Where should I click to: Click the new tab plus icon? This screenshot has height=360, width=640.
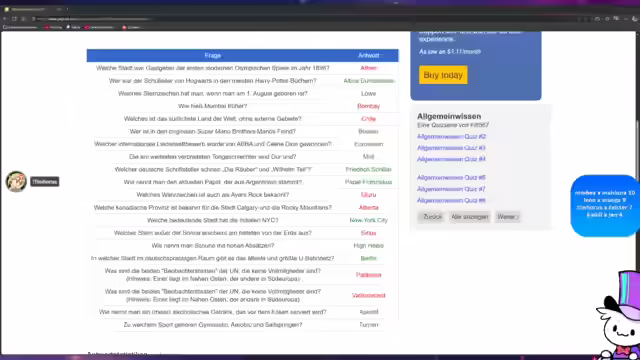point(67,9)
